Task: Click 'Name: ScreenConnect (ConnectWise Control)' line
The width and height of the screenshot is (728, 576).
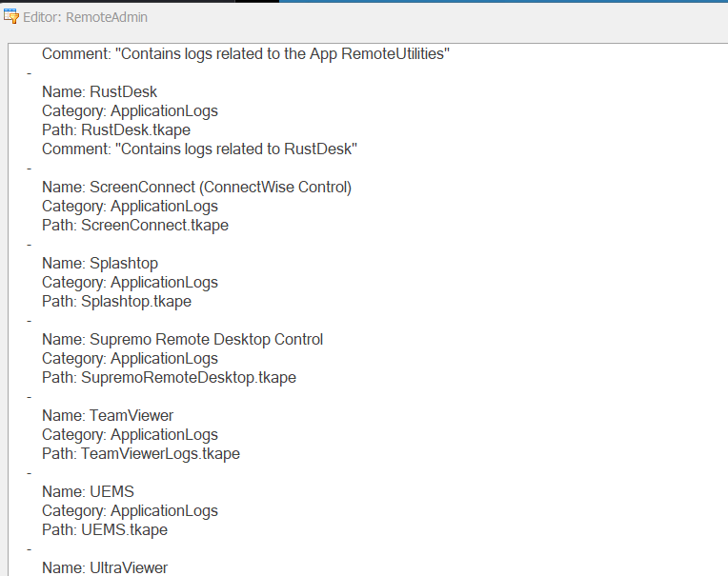Action: coord(197,187)
